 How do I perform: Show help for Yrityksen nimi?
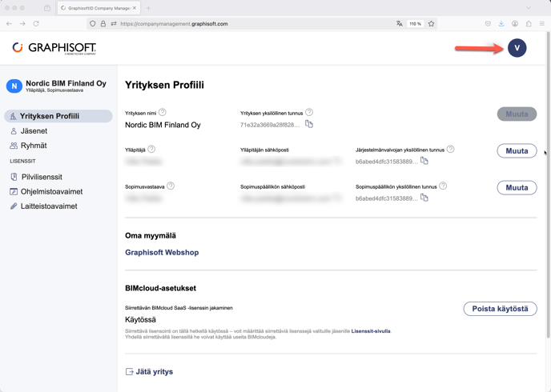click(163, 112)
